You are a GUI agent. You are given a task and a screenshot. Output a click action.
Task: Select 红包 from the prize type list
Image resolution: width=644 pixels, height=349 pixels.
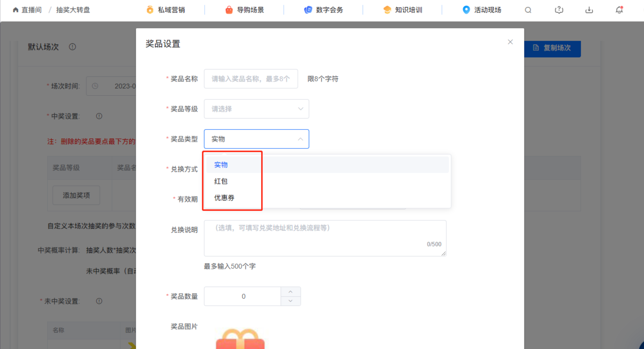coord(221,181)
